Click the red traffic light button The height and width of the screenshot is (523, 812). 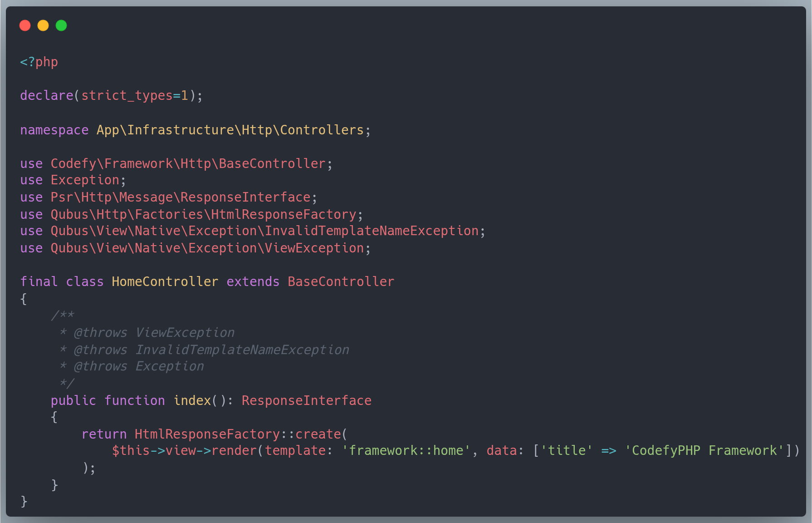click(x=25, y=25)
